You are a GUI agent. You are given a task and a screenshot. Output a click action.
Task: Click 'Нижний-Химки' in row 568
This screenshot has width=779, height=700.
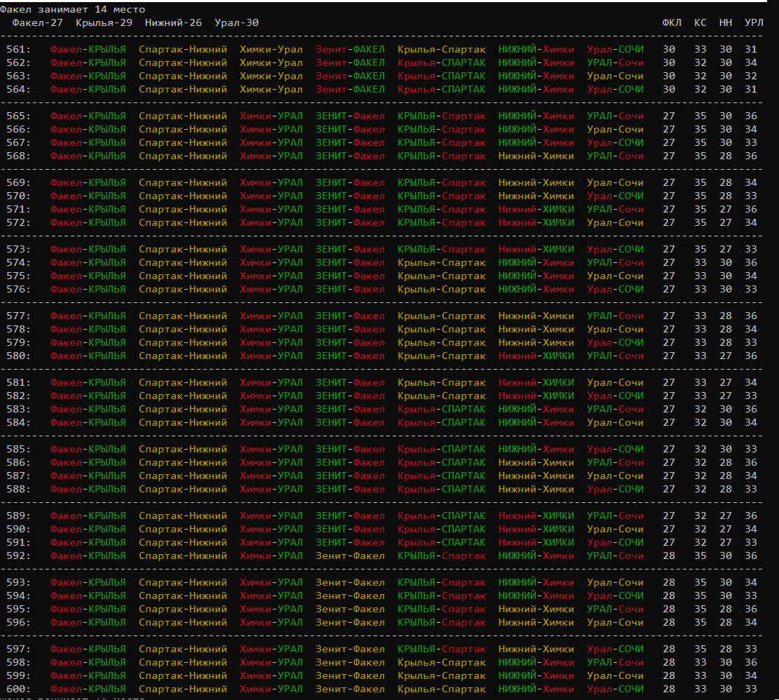(x=536, y=156)
